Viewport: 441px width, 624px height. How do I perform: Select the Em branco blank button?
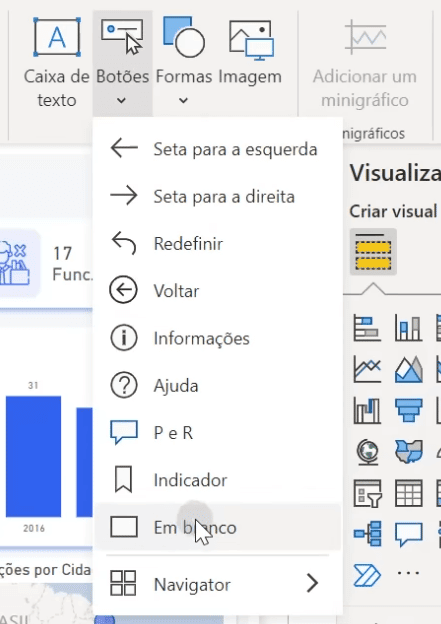pyautogui.click(x=217, y=527)
